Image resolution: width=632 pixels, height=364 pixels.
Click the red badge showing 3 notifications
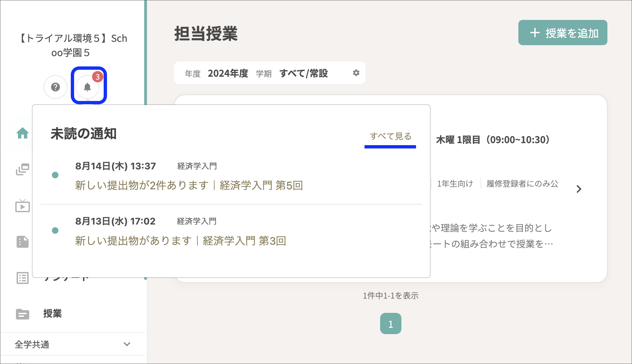coord(97,77)
